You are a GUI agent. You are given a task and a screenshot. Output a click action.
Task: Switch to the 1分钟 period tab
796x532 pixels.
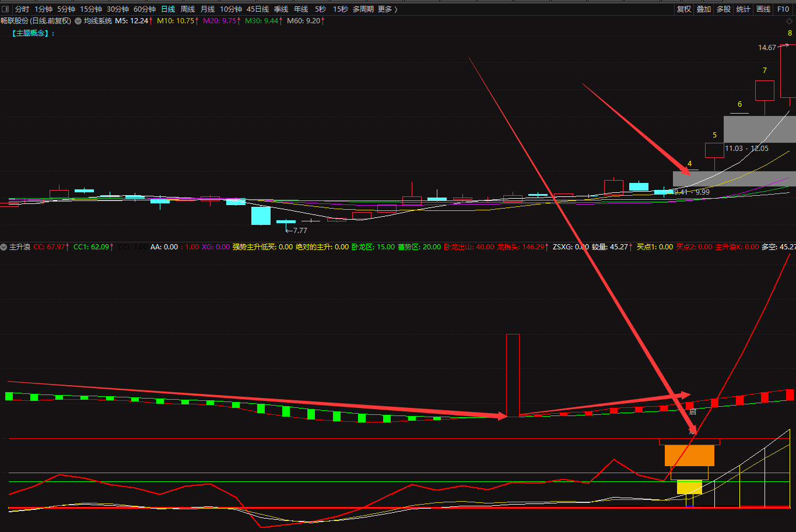tap(43, 9)
